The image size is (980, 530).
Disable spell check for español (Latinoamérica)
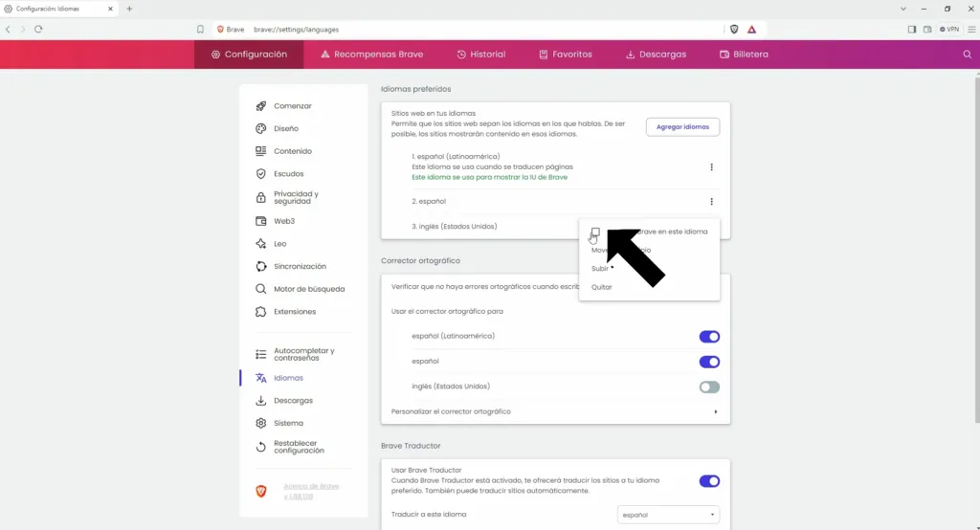point(709,336)
